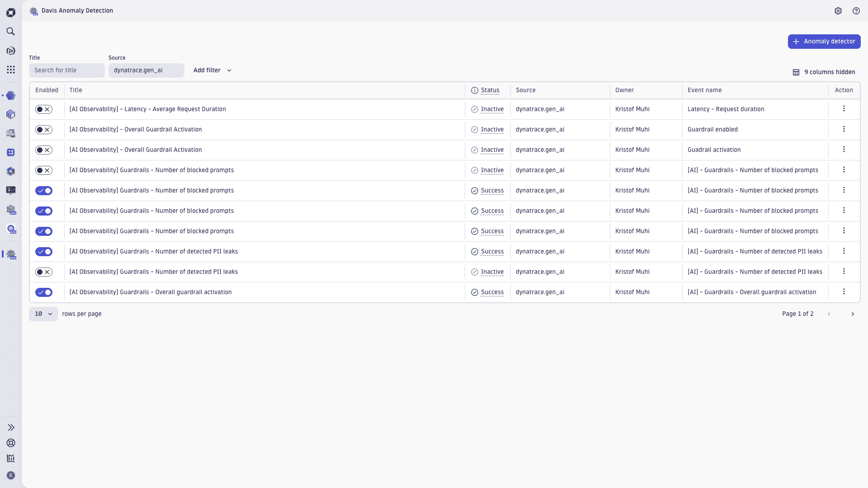Open the settings gear at top right
The width and height of the screenshot is (868, 488).
(x=839, y=11)
